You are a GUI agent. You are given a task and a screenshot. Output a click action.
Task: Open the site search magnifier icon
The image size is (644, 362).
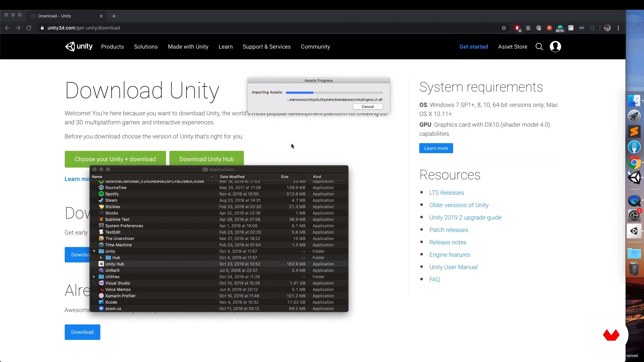pyautogui.click(x=539, y=47)
